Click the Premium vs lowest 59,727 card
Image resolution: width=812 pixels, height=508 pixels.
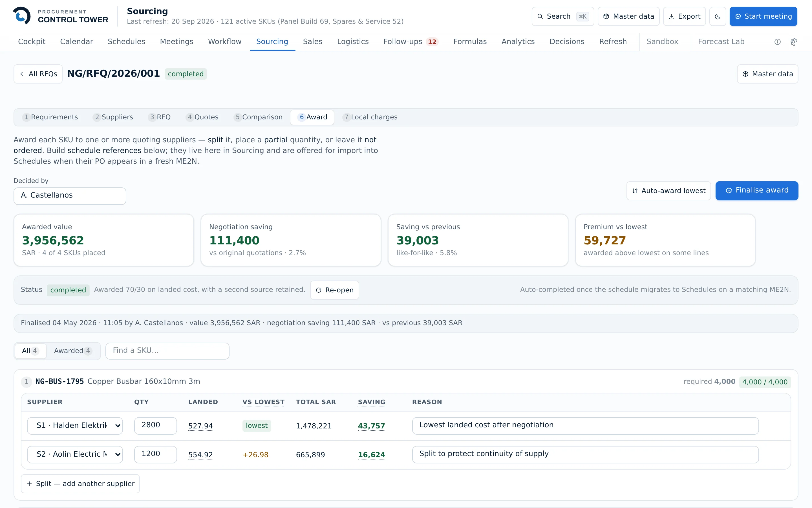[x=665, y=240]
